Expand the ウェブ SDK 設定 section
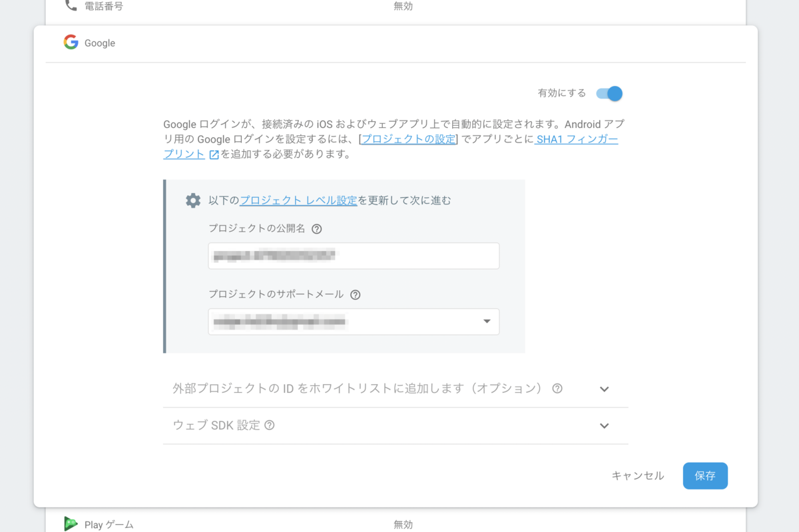This screenshot has width=799, height=532. [x=604, y=425]
